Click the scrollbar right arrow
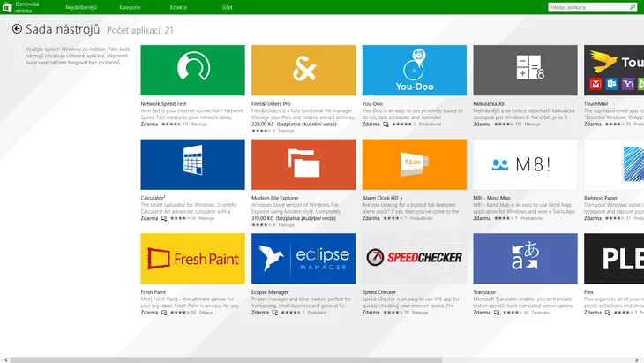The image size is (644, 363). pyautogui.click(x=637, y=360)
